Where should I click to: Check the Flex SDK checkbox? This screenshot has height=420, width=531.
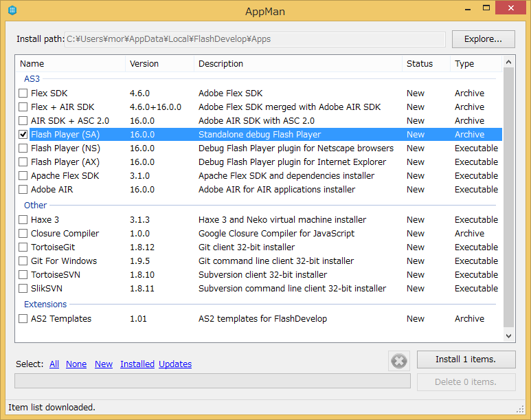click(23, 93)
